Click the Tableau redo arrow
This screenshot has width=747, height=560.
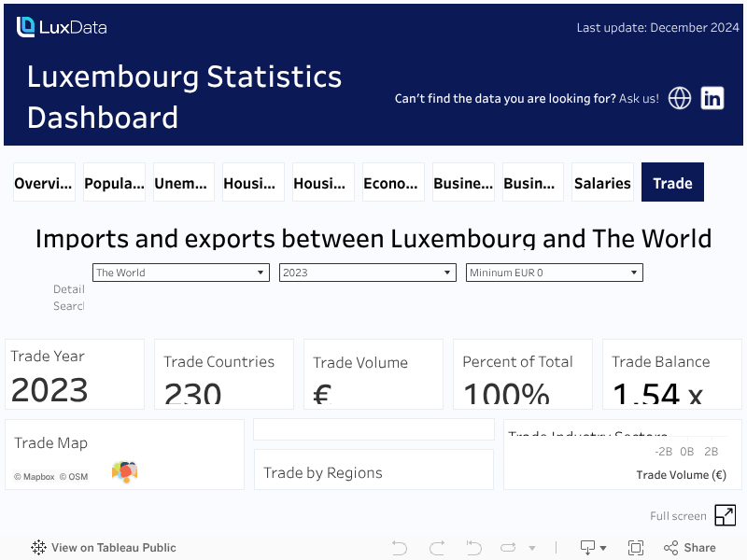click(437, 548)
